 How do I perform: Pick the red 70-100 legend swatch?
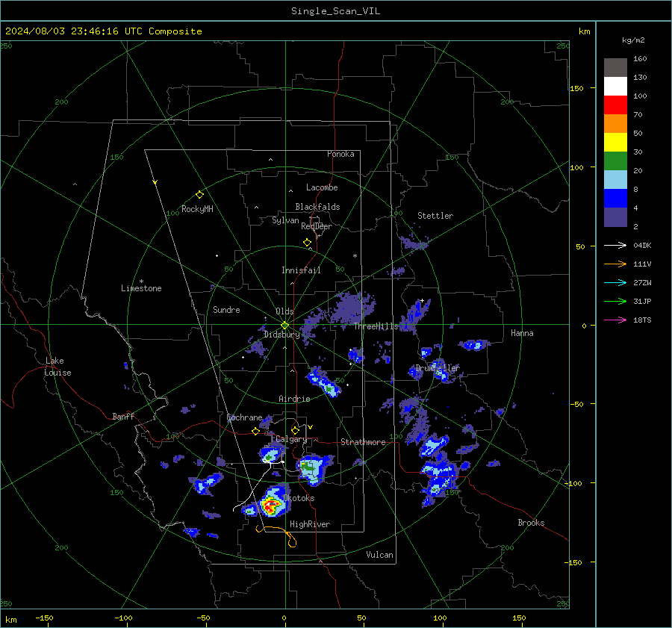click(x=615, y=105)
